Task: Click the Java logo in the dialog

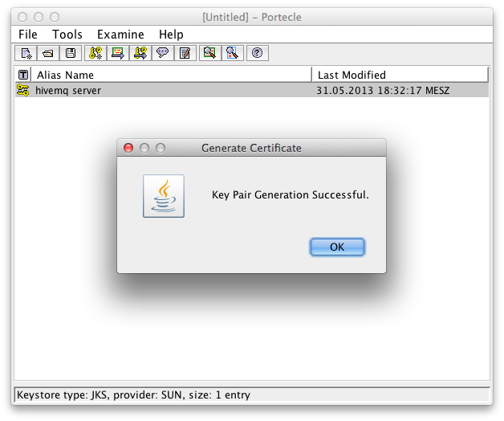Action: click(164, 196)
